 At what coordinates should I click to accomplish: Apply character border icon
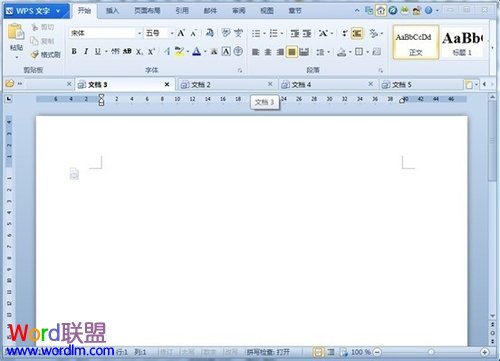pyautogui.click(x=226, y=51)
